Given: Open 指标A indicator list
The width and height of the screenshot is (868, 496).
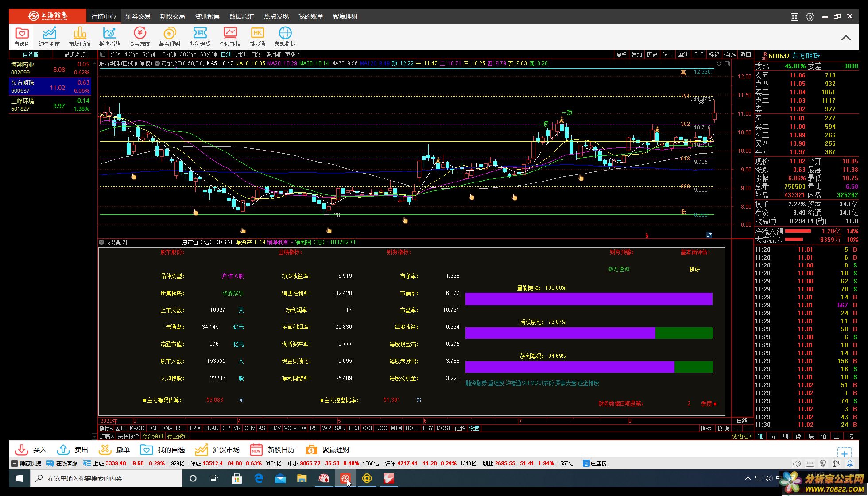Looking at the screenshot, I should tap(106, 428).
